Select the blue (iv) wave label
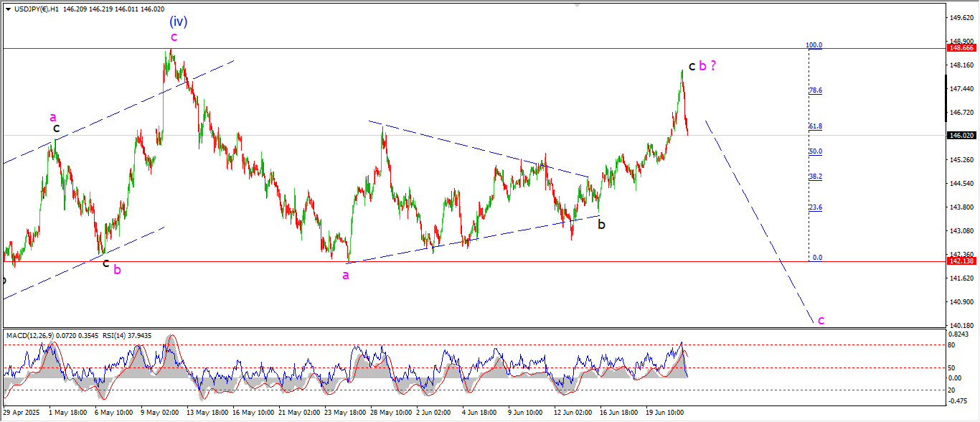The width and height of the screenshot is (980, 422). pyautogui.click(x=178, y=22)
